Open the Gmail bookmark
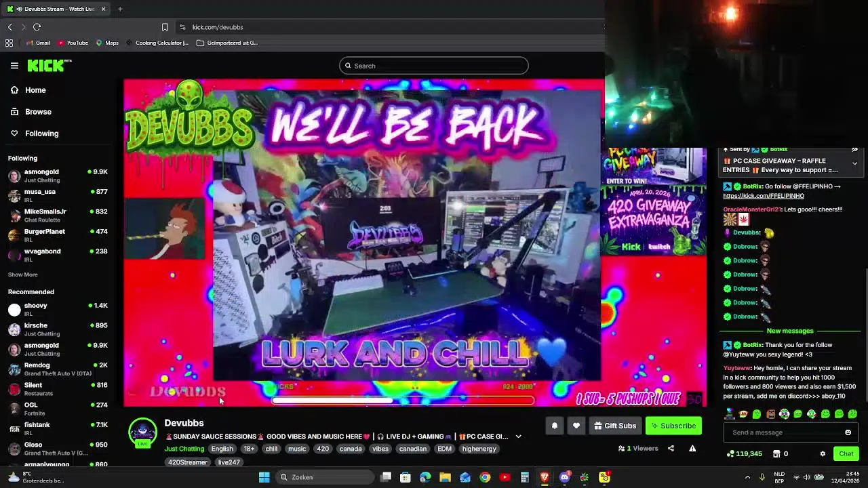This screenshot has width=868, height=488. pyautogui.click(x=37, y=43)
